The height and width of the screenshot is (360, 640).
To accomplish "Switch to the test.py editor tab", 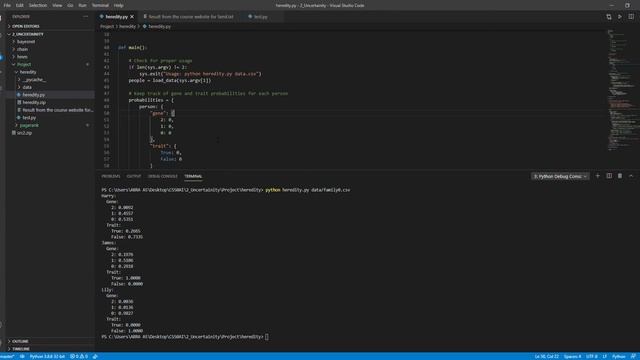I will 260,17.
